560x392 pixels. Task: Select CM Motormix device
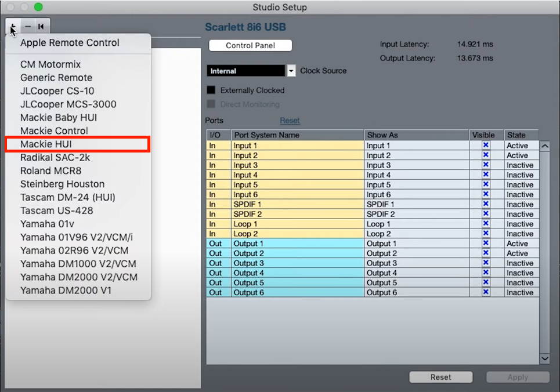[x=50, y=64]
